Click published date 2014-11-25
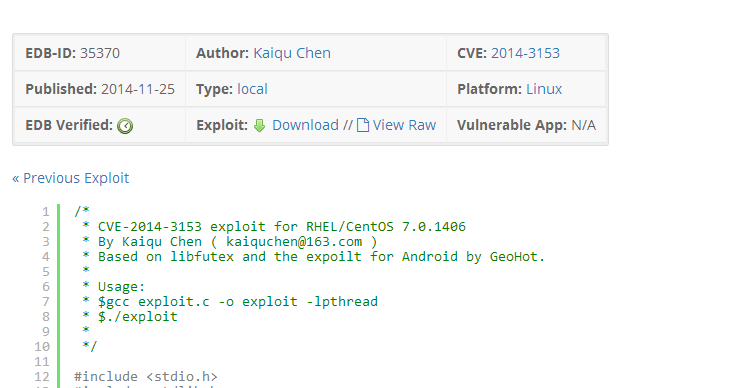 [x=138, y=89]
